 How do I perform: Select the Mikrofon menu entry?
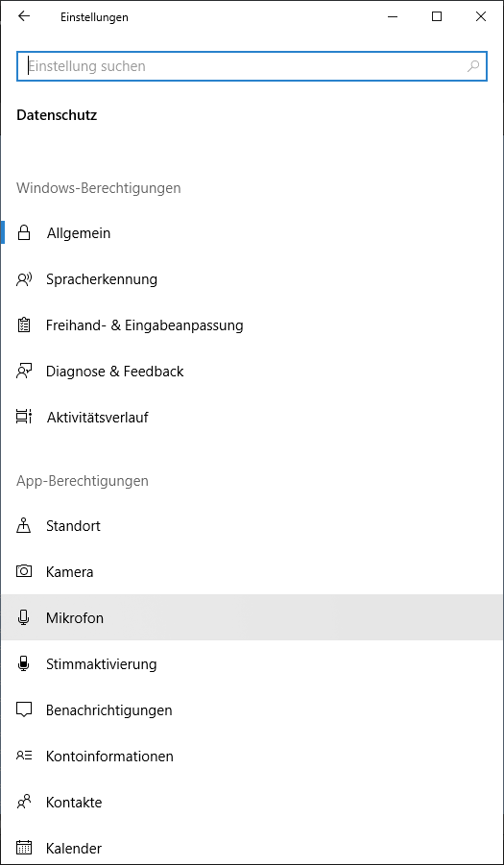252,618
